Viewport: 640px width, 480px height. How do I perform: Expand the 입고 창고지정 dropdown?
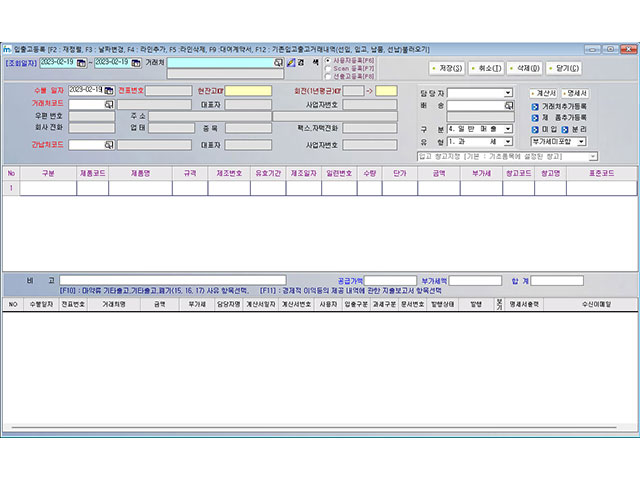pyautogui.click(x=593, y=157)
